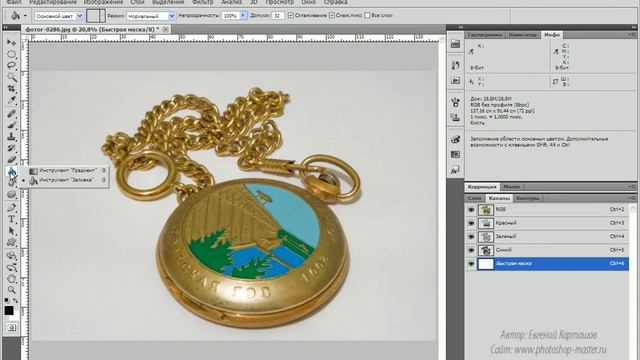640x360 pixels.
Task: Switch to the Маски tab
Action: click(x=511, y=187)
